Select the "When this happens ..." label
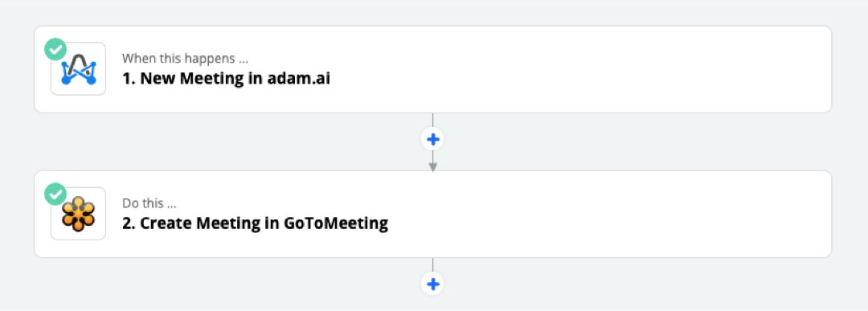868x311 pixels. [185, 59]
